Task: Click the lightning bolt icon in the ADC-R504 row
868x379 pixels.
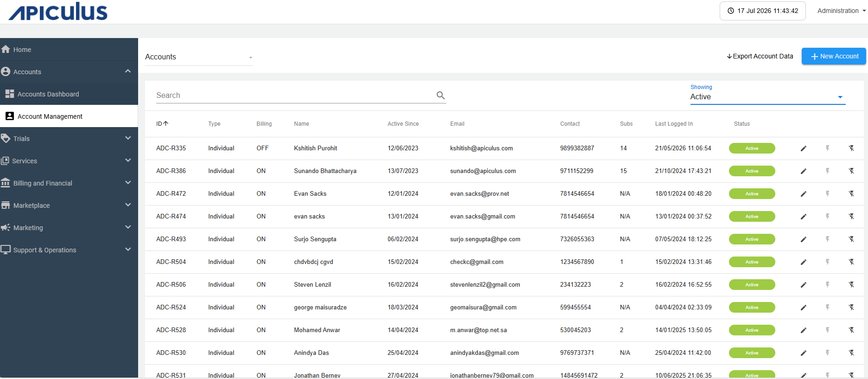Action: (x=828, y=262)
